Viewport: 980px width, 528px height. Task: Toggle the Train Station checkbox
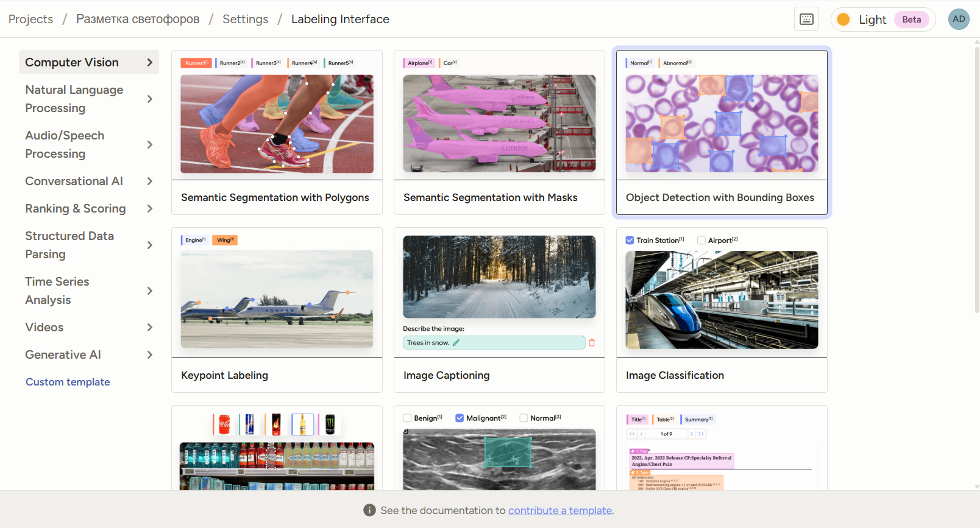(630, 241)
